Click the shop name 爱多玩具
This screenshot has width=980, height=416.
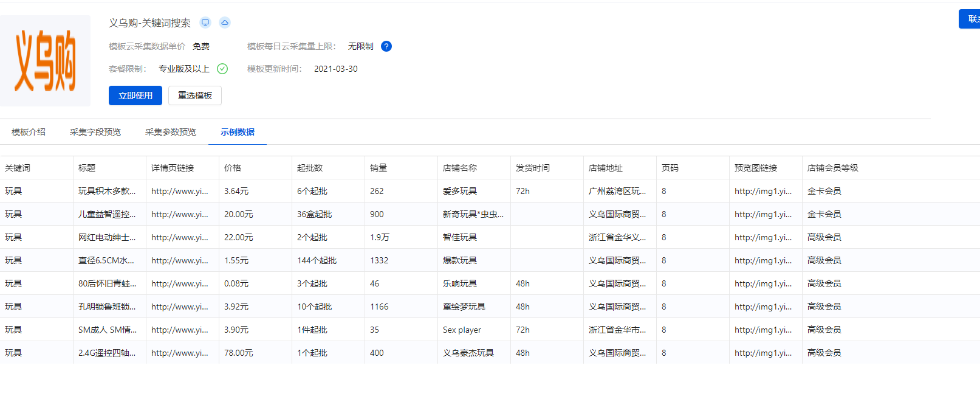click(x=460, y=191)
